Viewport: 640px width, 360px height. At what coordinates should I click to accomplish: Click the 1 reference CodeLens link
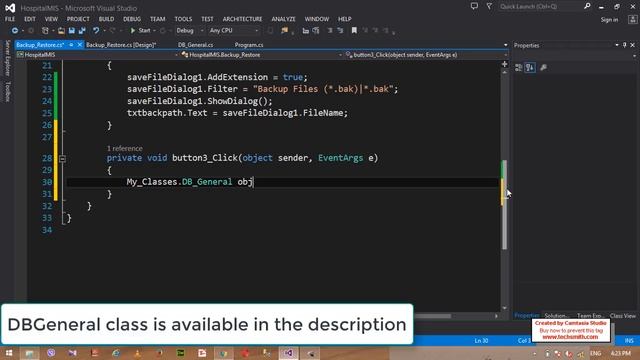pos(124,149)
